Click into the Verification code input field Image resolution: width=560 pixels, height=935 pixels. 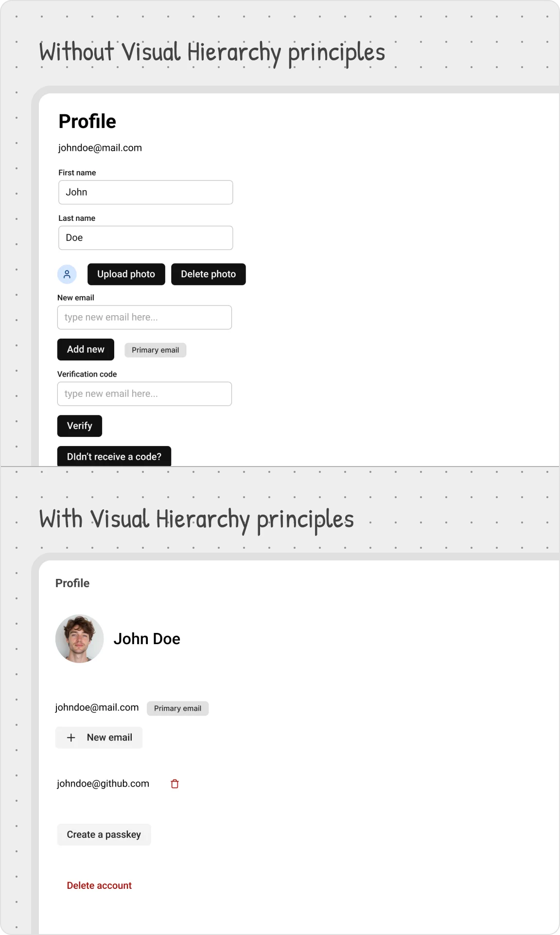coord(144,394)
